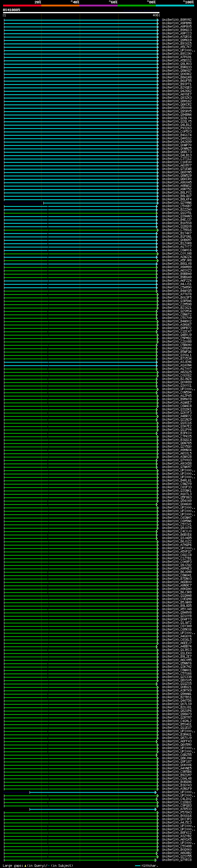Click the cyan ~100% identity legend segment

(175, 6)
